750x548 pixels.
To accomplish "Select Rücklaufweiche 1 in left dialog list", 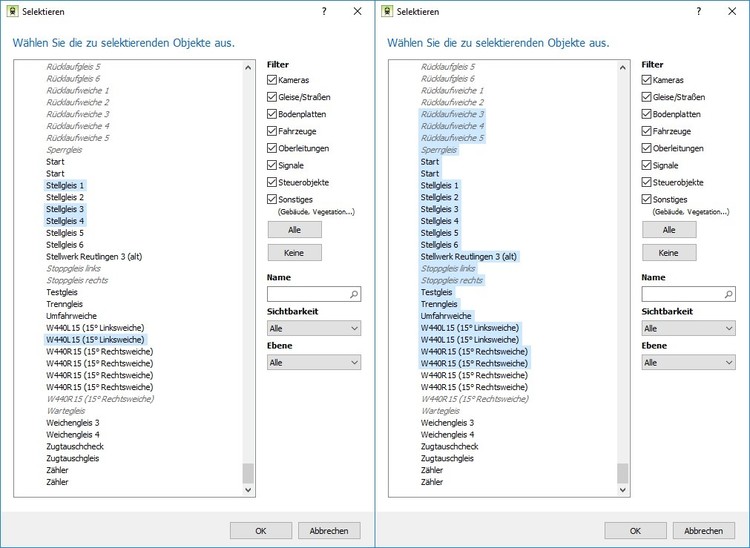I will click(78, 90).
